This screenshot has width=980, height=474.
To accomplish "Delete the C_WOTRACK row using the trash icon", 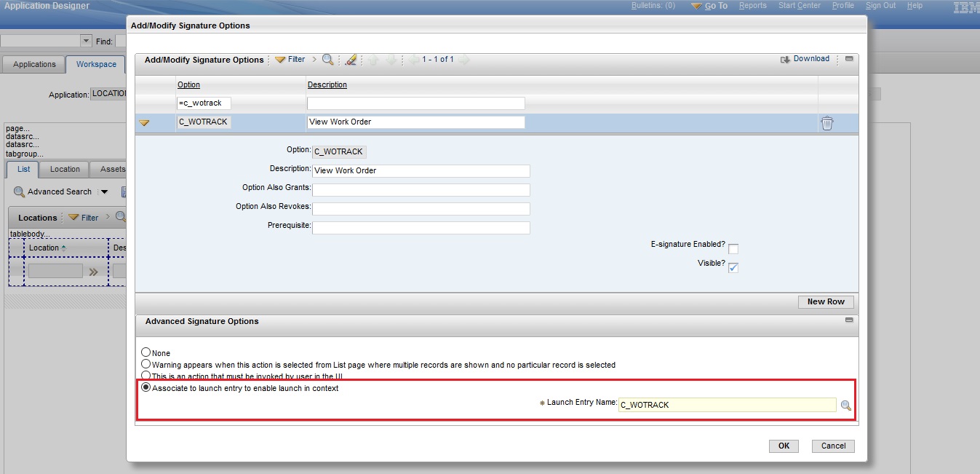I will [x=827, y=122].
